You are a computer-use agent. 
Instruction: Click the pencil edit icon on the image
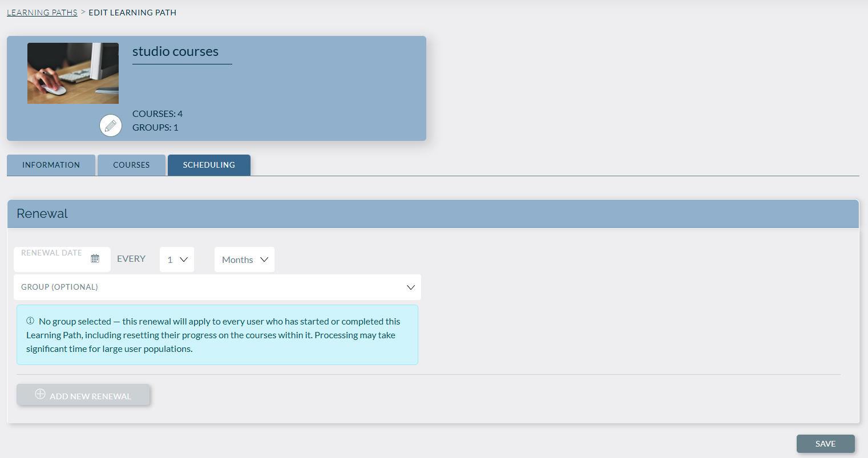point(111,125)
